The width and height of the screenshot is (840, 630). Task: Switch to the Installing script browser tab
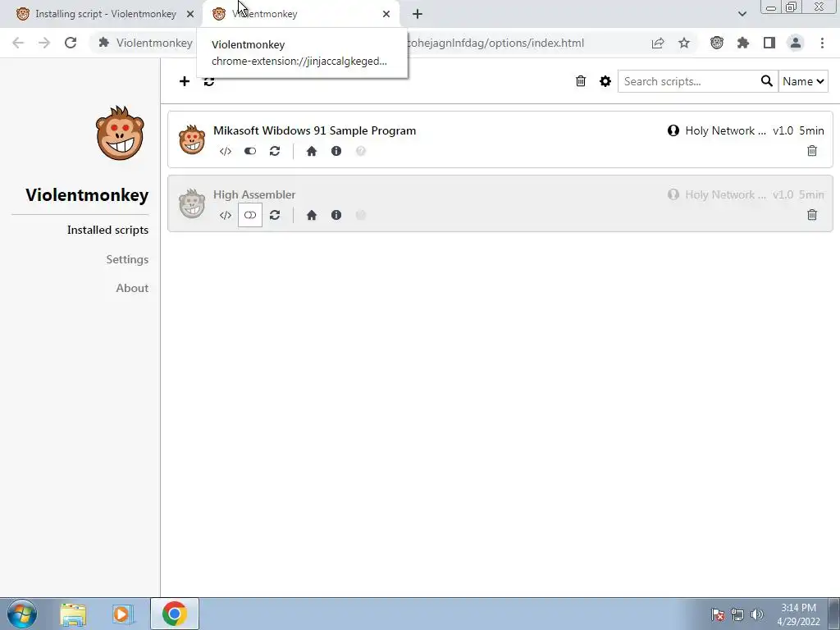106,14
